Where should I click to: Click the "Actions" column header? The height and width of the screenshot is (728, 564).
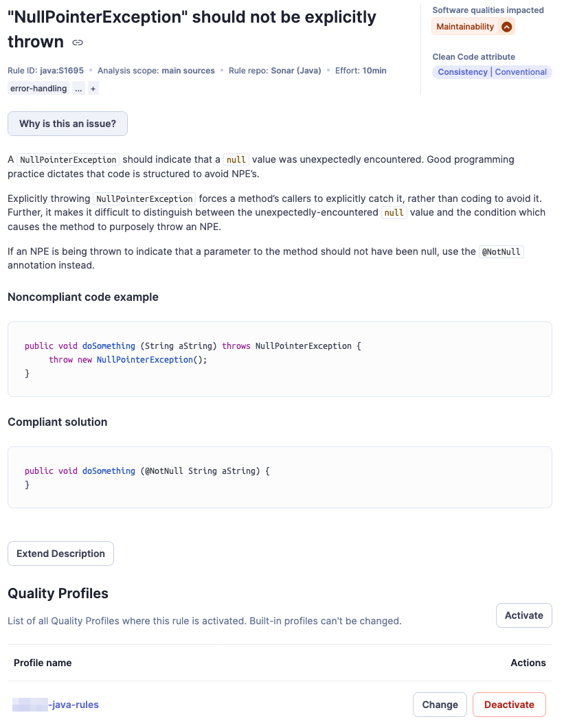[528, 663]
